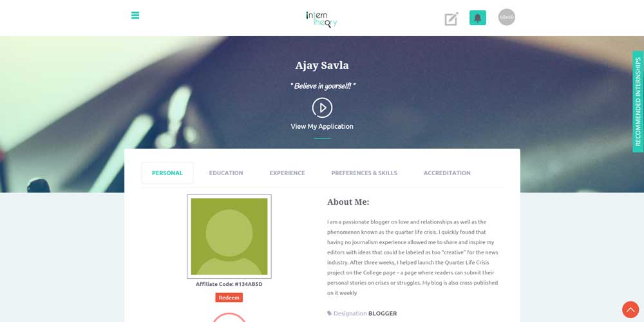Open the hamburger menu icon

coord(135,15)
